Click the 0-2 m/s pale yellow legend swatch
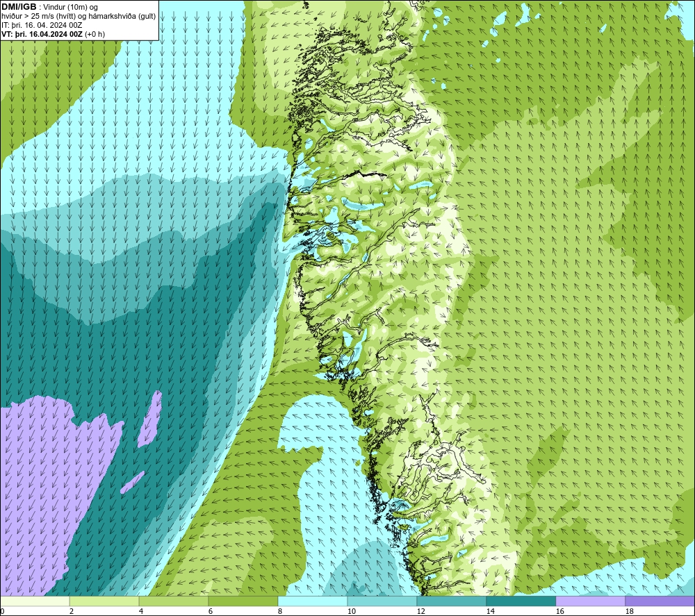695x616 pixels. click(35, 601)
